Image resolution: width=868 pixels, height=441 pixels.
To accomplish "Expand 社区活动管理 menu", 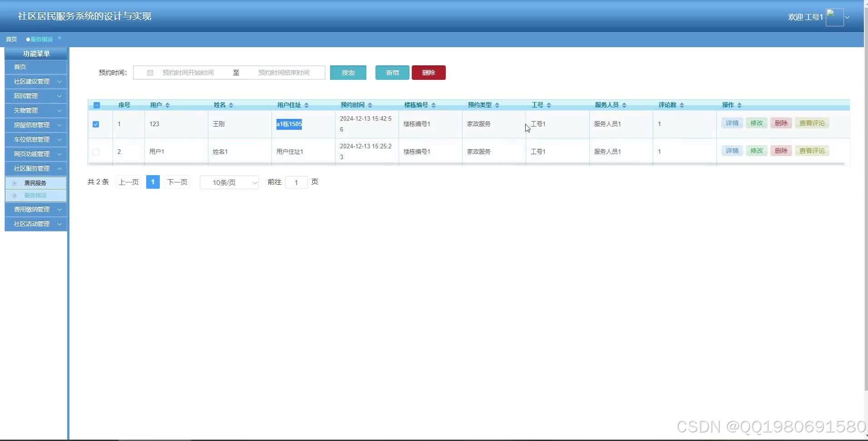I will pyautogui.click(x=36, y=224).
